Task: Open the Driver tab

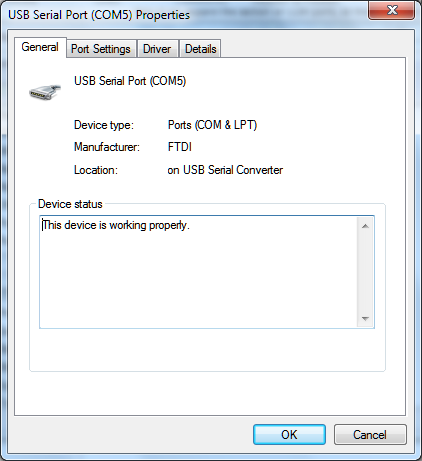Action: tap(157, 49)
